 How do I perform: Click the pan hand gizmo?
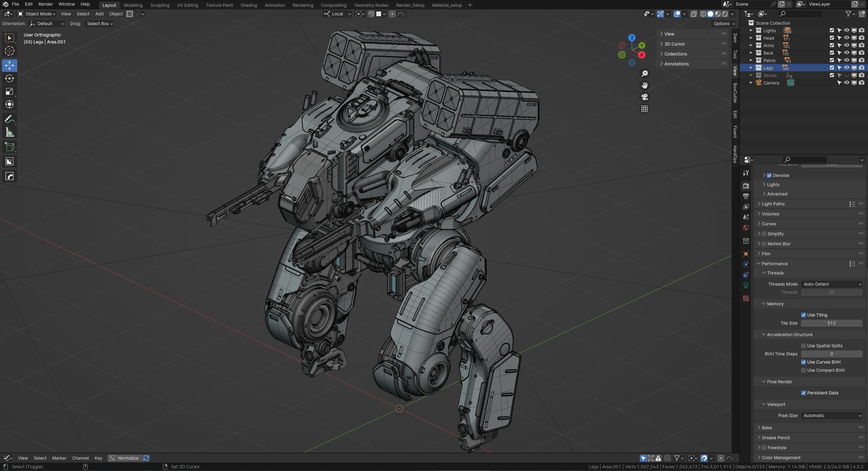645,85
